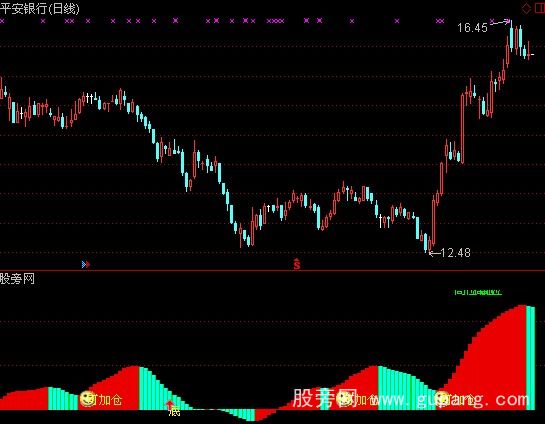Click the smiley icon beside the 股旁网 watermark

point(345,399)
